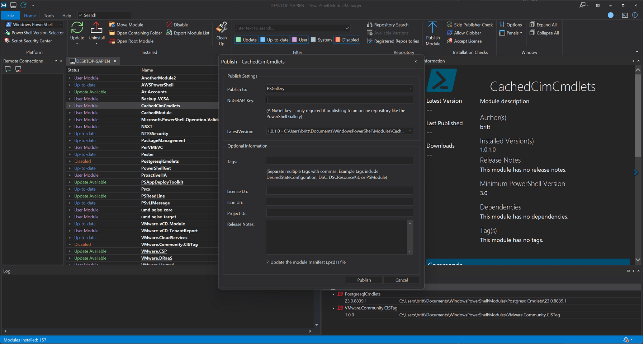Click Collapse All in ribbon

click(544, 33)
